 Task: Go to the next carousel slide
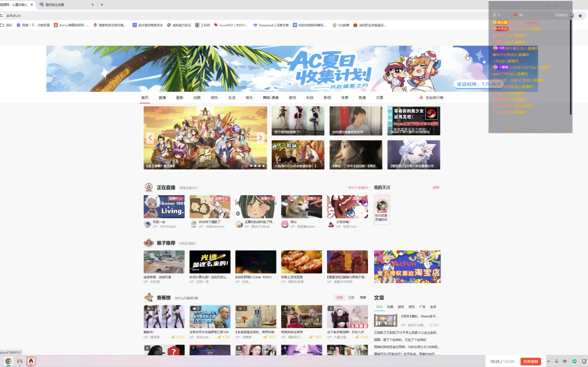[x=260, y=138]
